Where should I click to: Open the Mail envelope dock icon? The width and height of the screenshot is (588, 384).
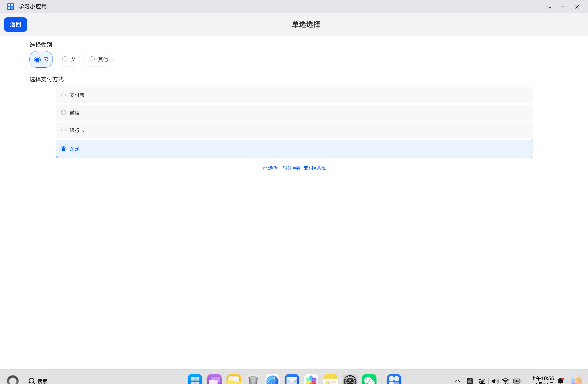pyautogui.click(x=292, y=379)
